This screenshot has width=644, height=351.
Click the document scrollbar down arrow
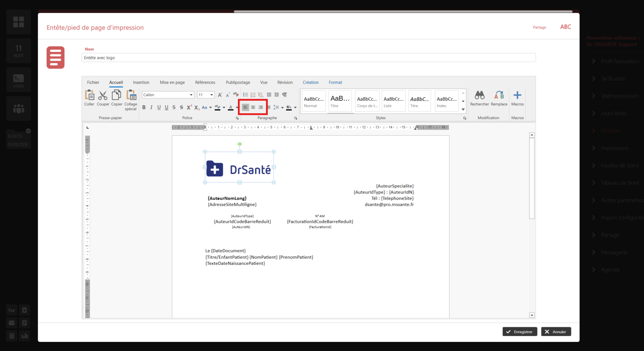tap(532, 315)
